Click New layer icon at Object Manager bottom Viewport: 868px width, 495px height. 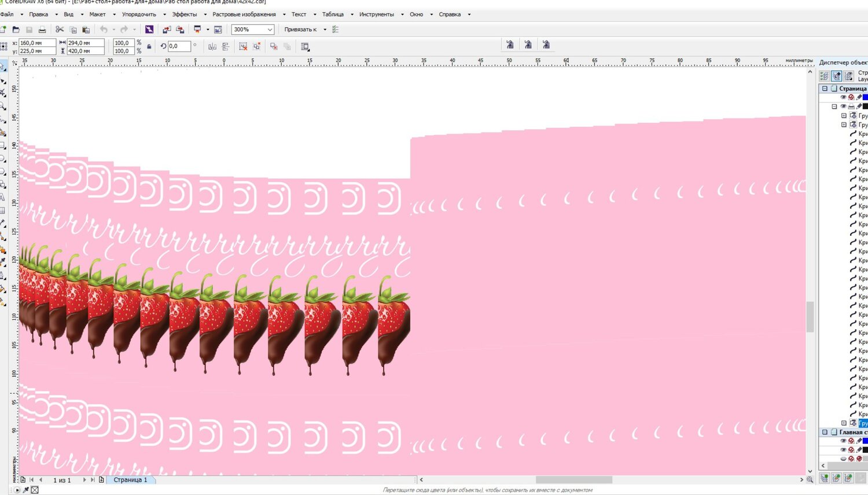pyautogui.click(x=825, y=478)
